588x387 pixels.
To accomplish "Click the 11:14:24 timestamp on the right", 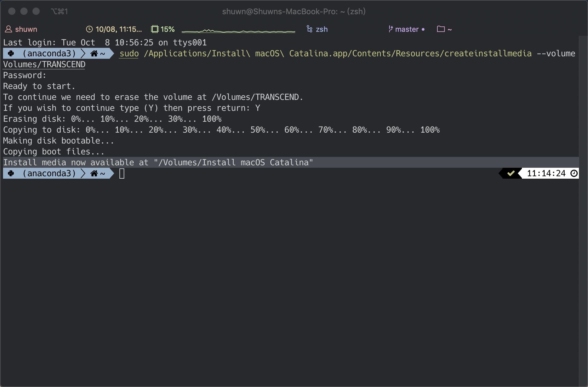I will [546, 173].
